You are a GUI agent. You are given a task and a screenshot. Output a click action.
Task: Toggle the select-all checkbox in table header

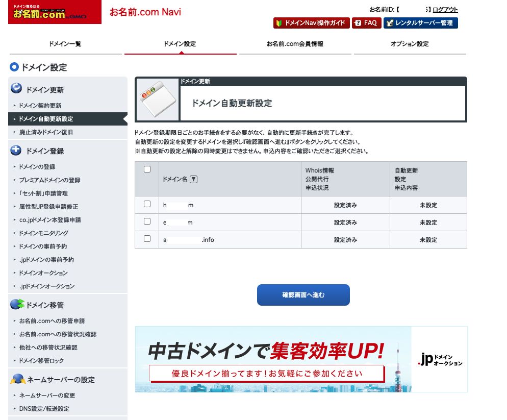click(147, 169)
